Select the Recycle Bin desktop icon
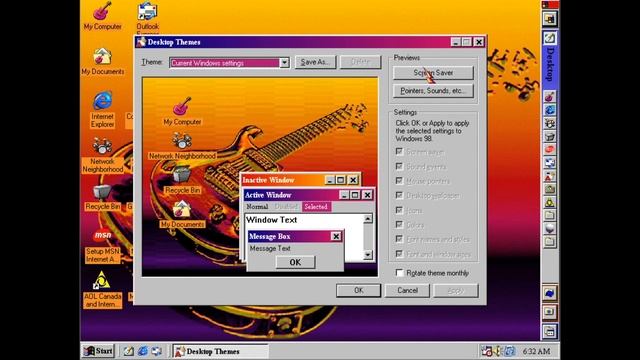The image size is (640, 360). 102,191
